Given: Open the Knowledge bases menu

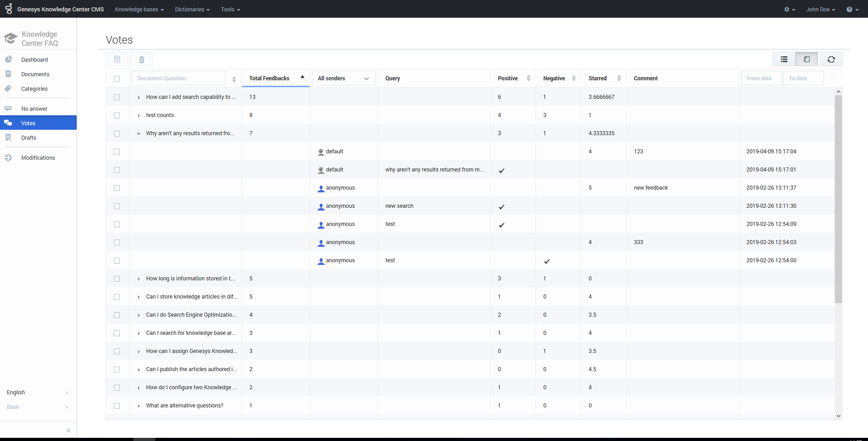Looking at the screenshot, I should [x=139, y=10].
